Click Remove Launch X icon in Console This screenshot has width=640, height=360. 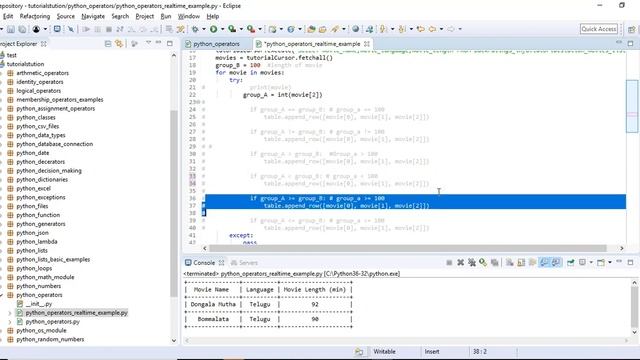(460, 262)
